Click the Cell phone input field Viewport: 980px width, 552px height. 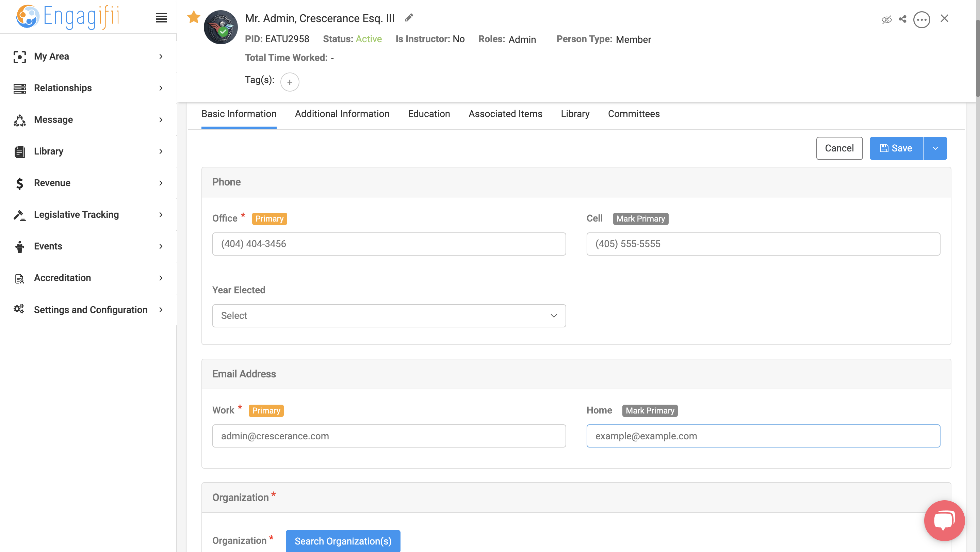763,244
